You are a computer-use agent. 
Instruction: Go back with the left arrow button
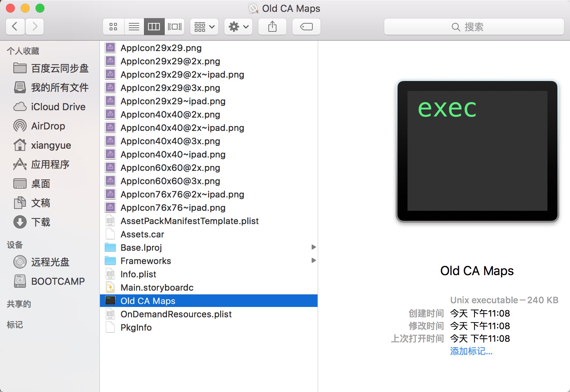click(x=15, y=27)
